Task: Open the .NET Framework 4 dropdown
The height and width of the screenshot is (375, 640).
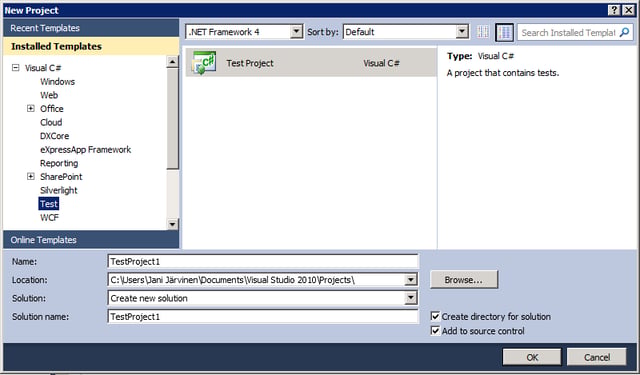Action: tap(296, 31)
